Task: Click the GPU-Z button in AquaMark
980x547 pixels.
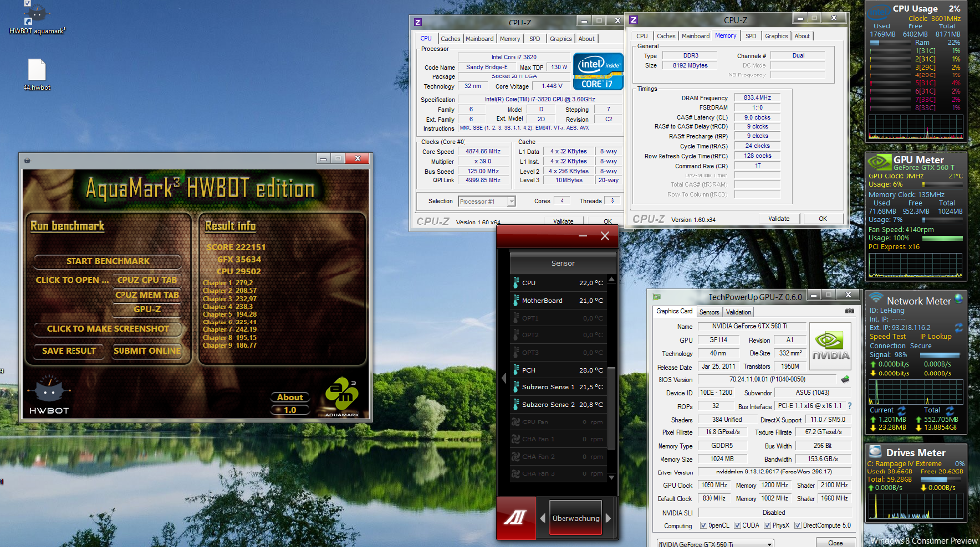Action: [x=147, y=309]
